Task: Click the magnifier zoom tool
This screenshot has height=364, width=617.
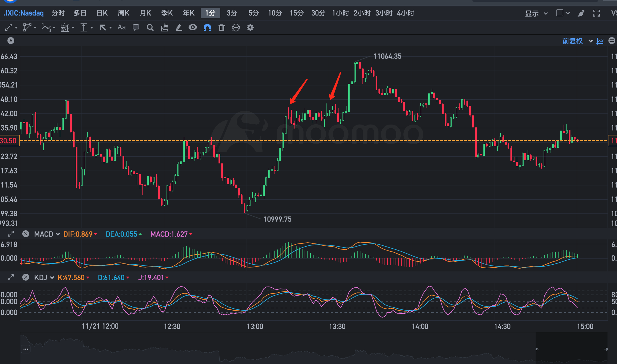Action: coord(150,28)
